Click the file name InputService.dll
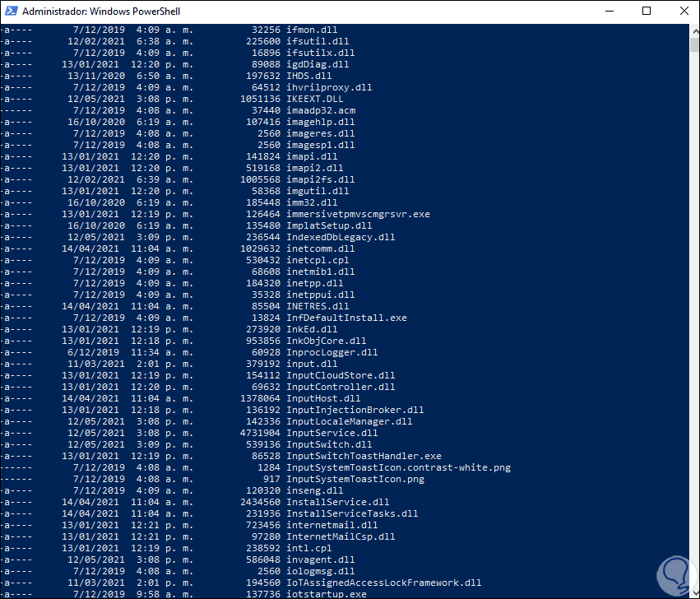 point(332,434)
